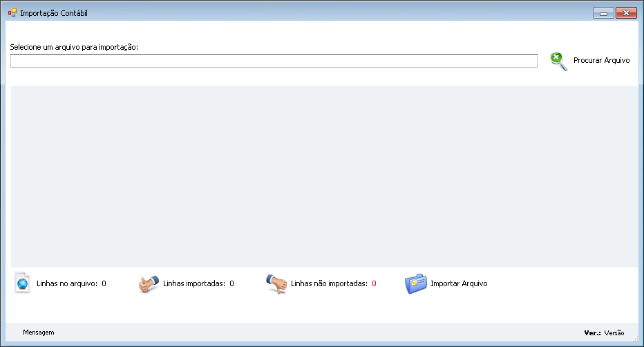Image resolution: width=644 pixels, height=347 pixels.
Task: Close the Importação Contábil window
Action: 626,13
